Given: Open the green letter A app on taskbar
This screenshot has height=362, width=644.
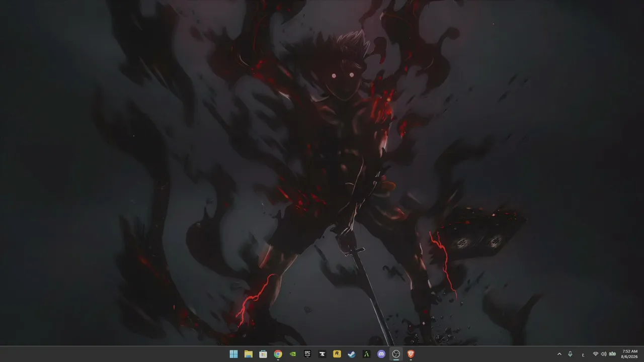Looking at the screenshot, I should pyautogui.click(x=366, y=354).
